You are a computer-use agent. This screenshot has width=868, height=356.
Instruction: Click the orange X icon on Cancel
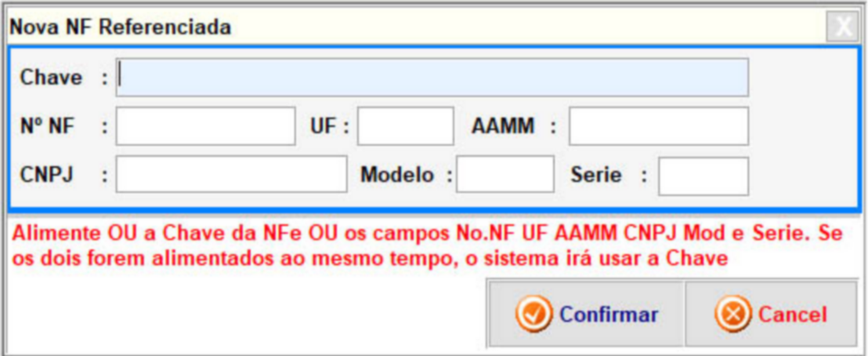[732, 314]
